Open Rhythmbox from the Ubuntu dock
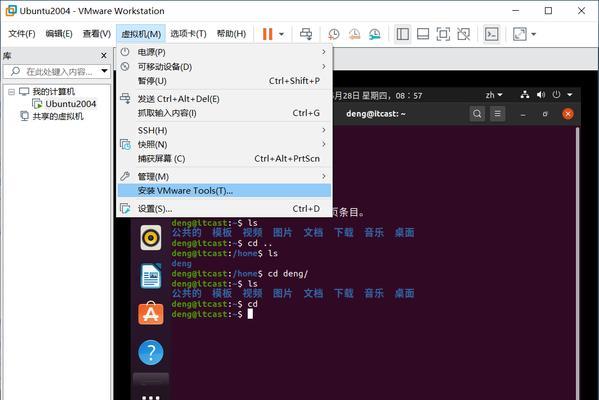 (x=151, y=238)
